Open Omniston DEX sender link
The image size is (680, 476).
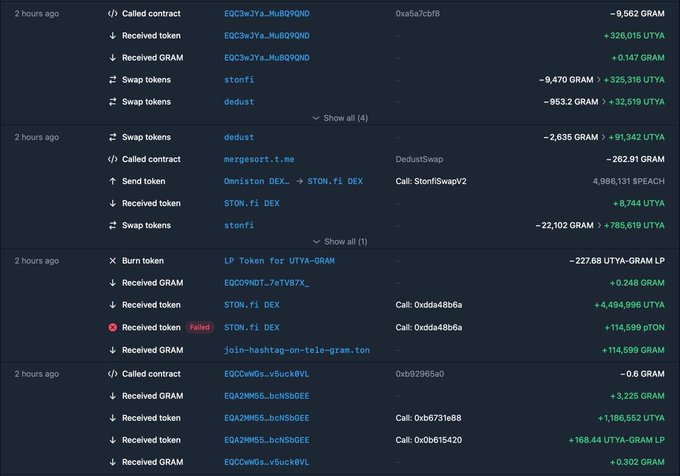(256, 181)
